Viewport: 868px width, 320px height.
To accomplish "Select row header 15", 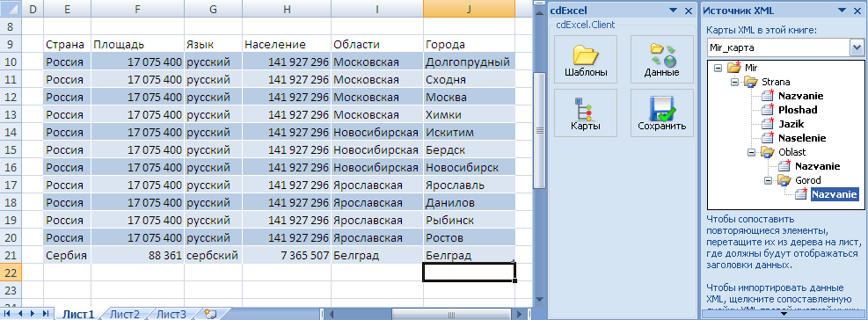I will click(x=11, y=150).
